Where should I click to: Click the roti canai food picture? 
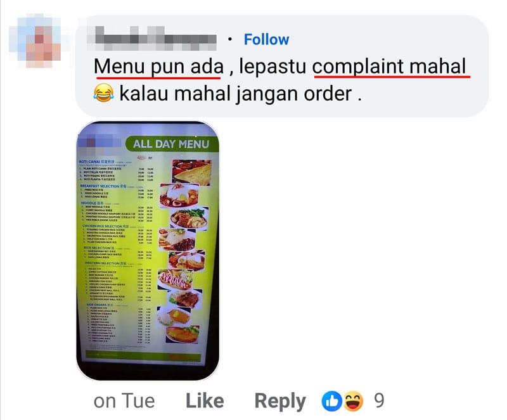pyautogui.click(x=192, y=172)
